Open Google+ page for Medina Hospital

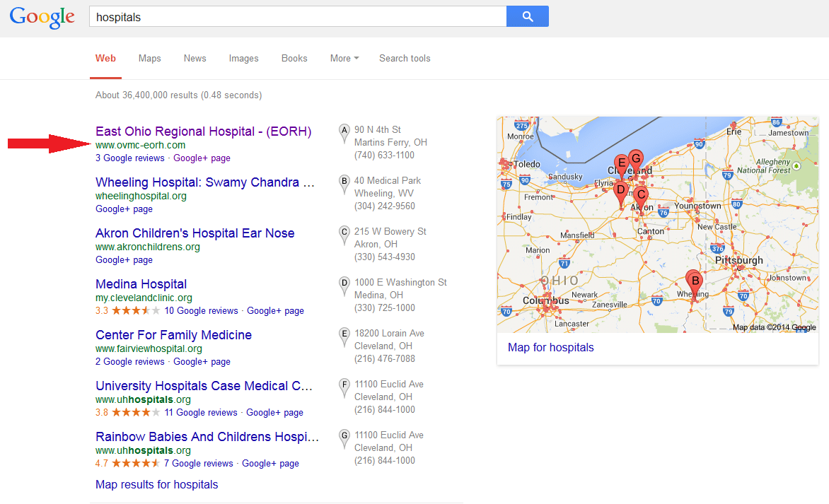click(x=275, y=310)
